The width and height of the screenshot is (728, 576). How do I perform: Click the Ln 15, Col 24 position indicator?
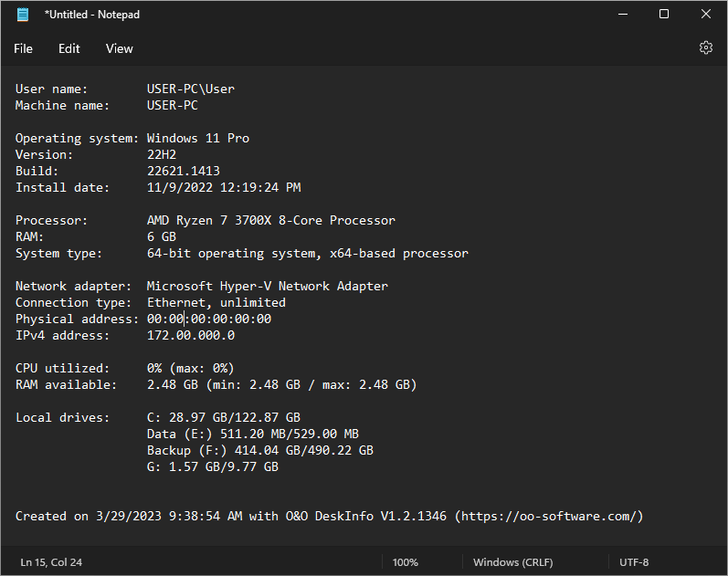[x=51, y=562]
